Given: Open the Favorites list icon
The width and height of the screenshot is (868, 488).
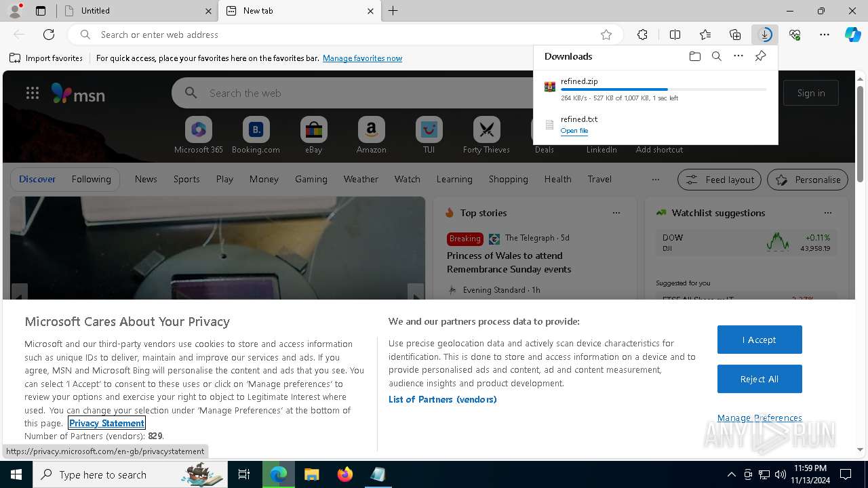Looking at the screenshot, I should (705, 35).
